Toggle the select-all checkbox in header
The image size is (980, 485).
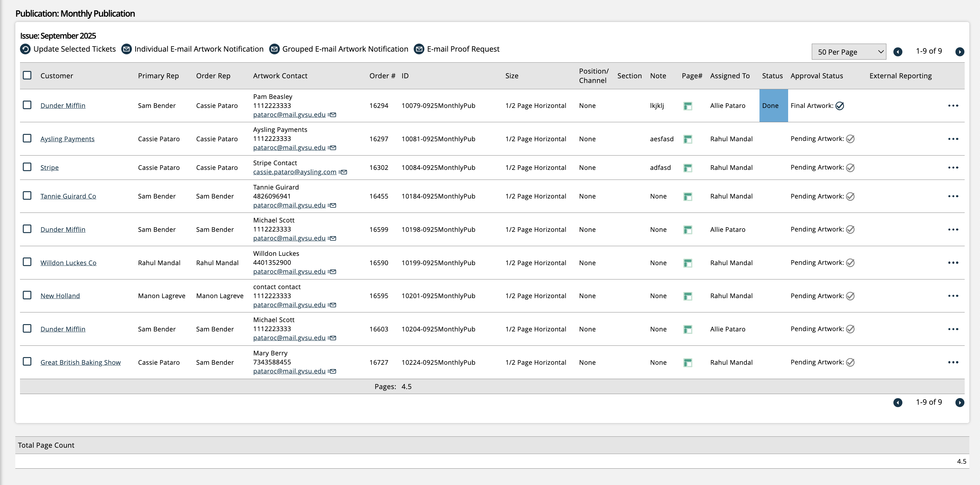27,75
